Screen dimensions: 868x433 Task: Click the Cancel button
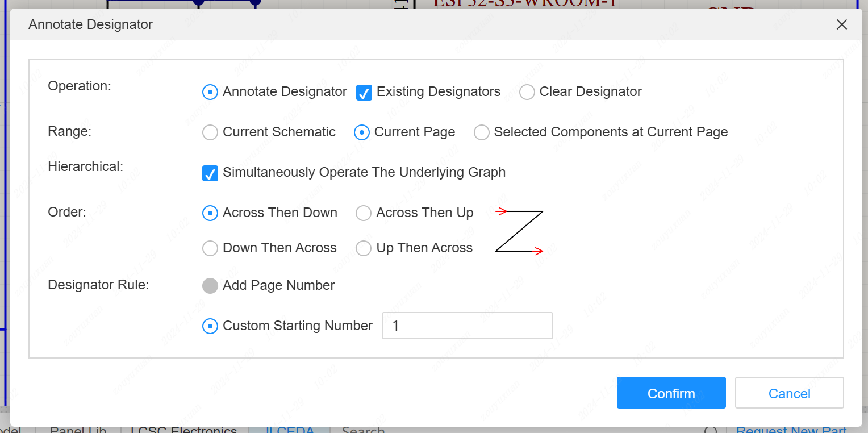pyautogui.click(x=789, y=393)
